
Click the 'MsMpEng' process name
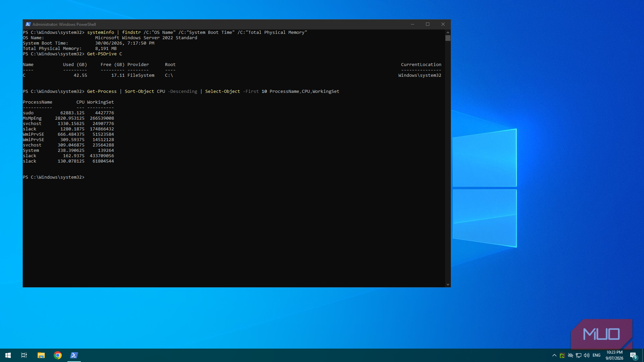(32, 118)
